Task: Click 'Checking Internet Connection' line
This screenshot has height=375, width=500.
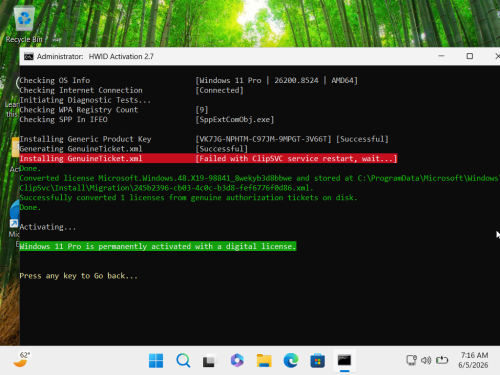Action: 81,90
